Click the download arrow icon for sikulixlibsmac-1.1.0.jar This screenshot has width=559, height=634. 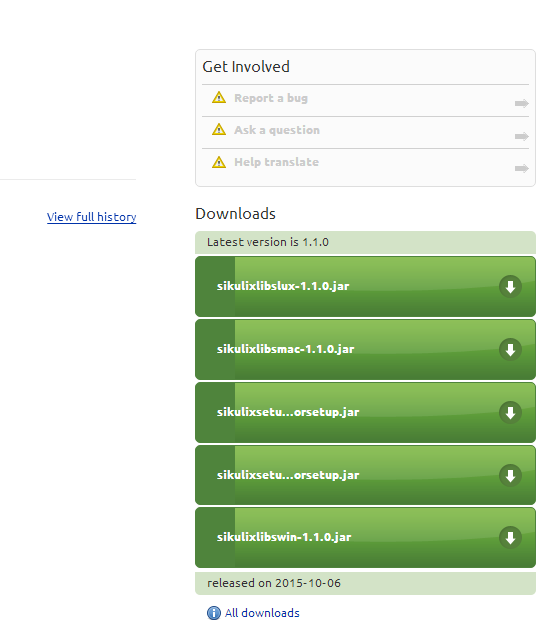pyautogui.click(x=510, y=350)
